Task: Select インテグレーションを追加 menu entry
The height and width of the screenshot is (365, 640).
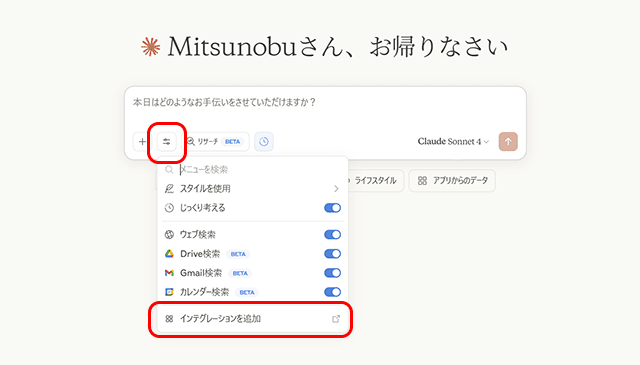Action: 252,318
